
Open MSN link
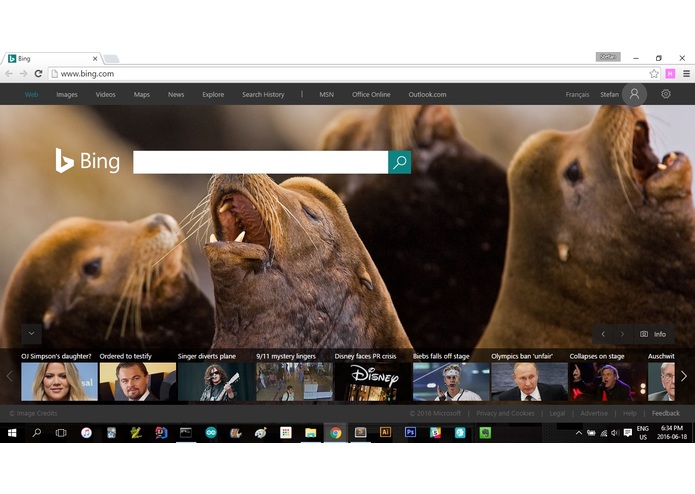pos(327,94)
